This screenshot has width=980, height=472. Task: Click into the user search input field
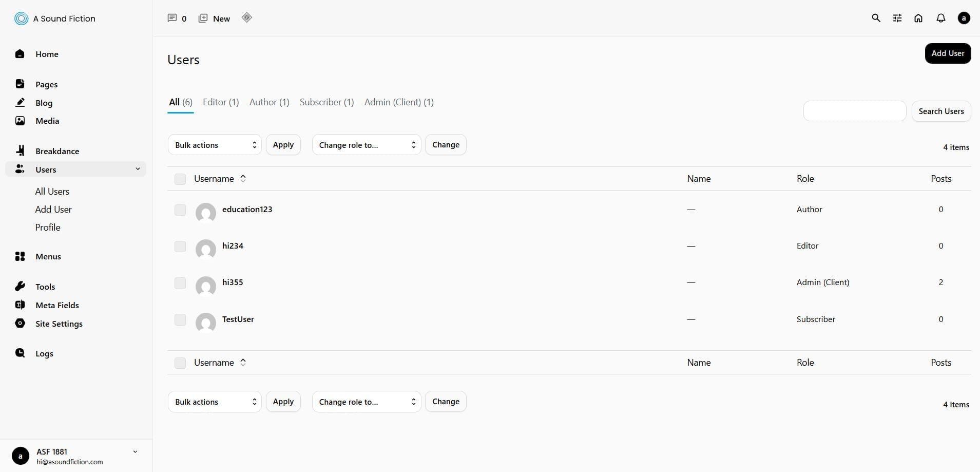coord(854,111)
